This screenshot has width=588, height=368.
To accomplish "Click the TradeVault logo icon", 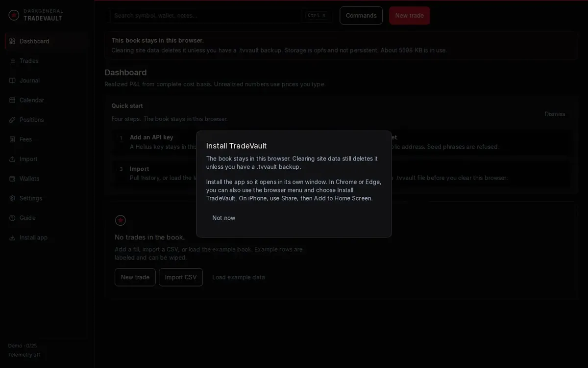I will pyautogui.click(x=14, y=15).
